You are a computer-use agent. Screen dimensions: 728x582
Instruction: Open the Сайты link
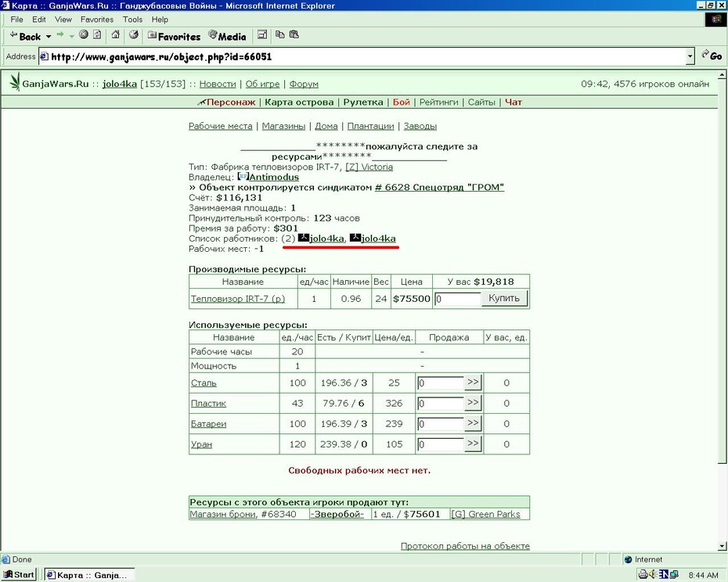(481, 102)
